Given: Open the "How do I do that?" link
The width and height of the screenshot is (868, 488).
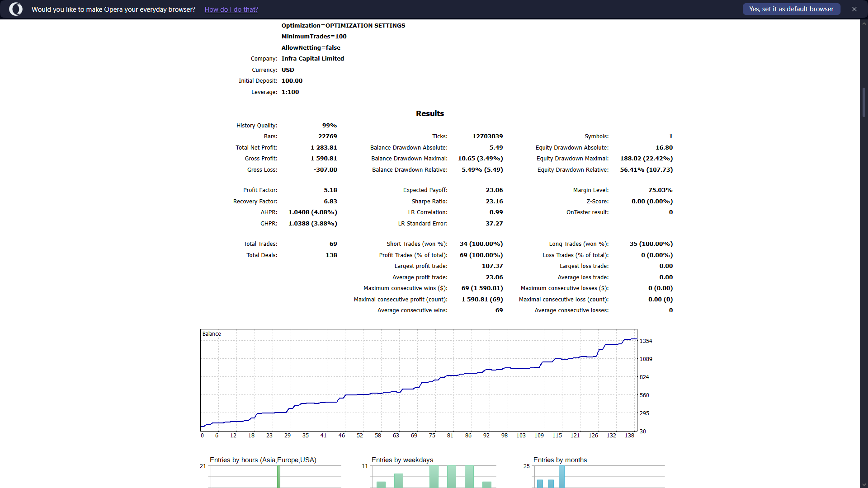Looking at the screenshot, I should (x=231, y=9).
